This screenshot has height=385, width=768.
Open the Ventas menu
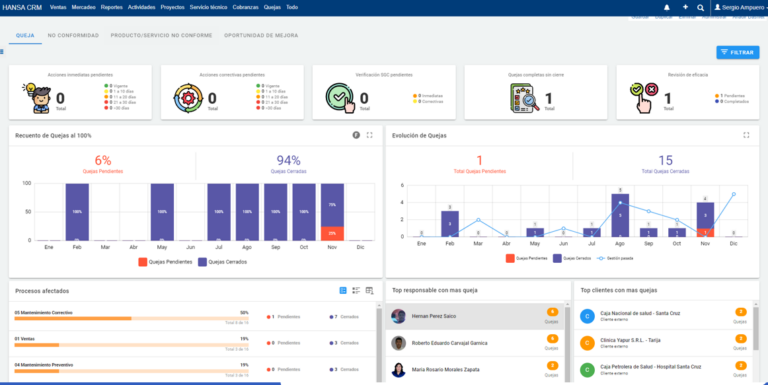[58, 7]
